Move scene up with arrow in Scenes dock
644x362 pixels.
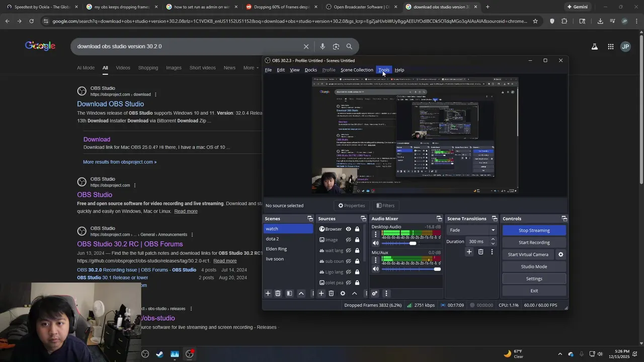click(x=301, y=294)
